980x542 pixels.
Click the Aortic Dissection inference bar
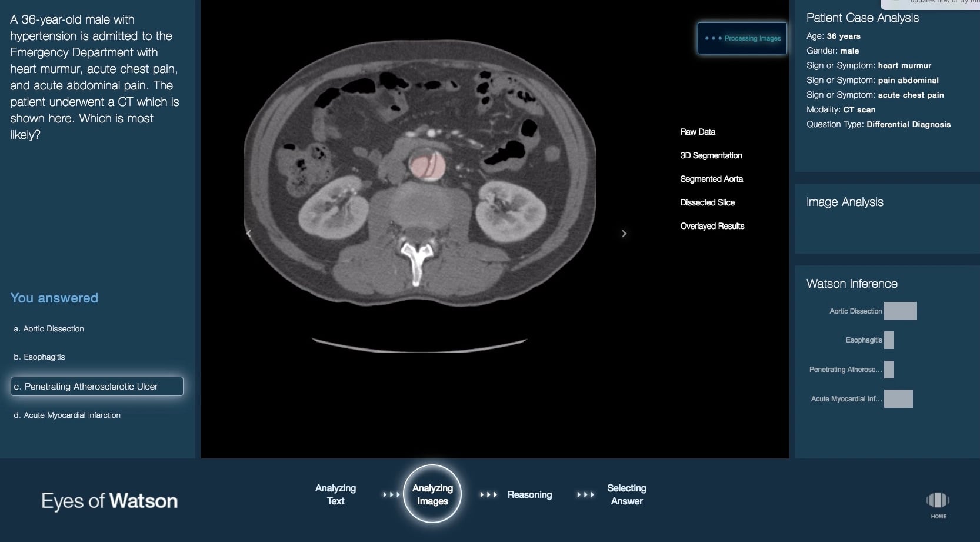tap(900, 311)
